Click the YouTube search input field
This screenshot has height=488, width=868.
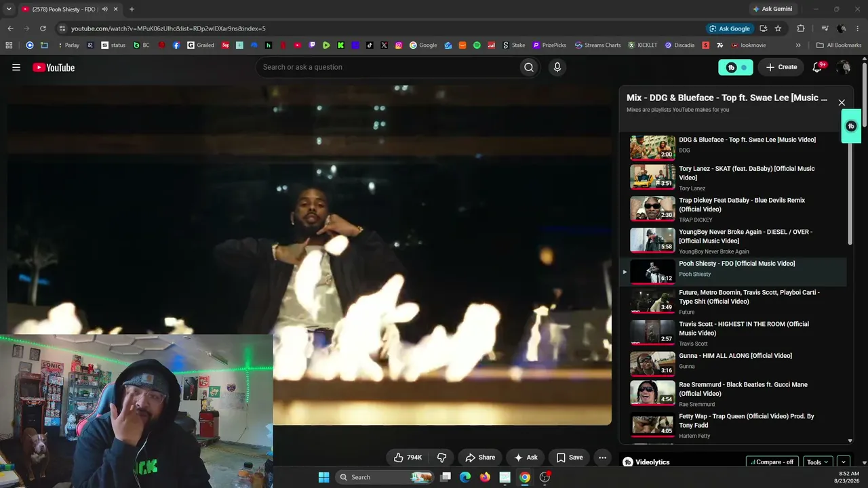point(387,67)
